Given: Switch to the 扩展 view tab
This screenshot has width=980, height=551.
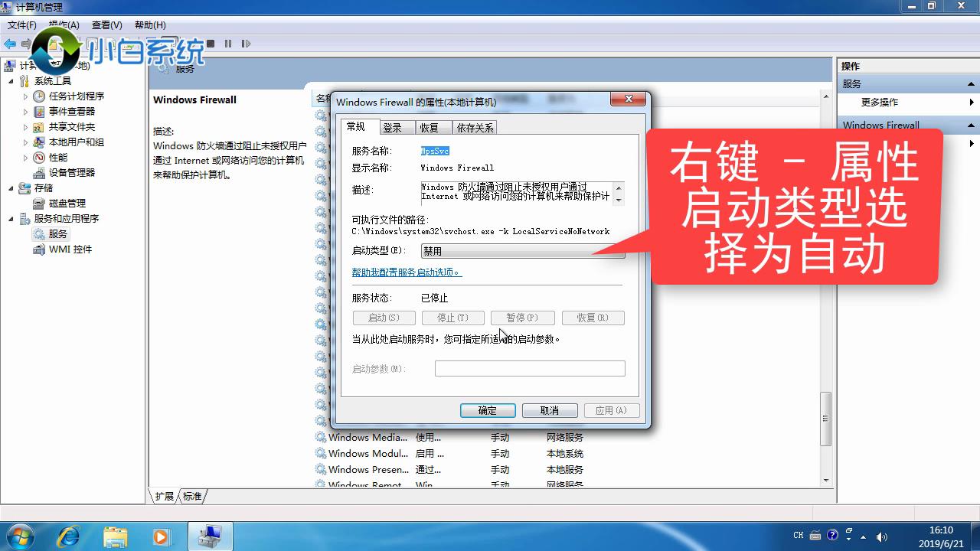Looking at the screenshot, I should (164, 497).
